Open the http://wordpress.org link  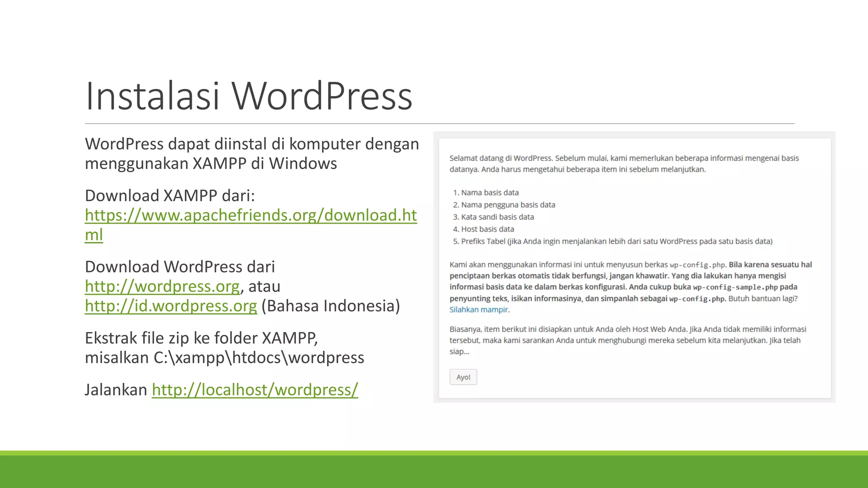162,286
